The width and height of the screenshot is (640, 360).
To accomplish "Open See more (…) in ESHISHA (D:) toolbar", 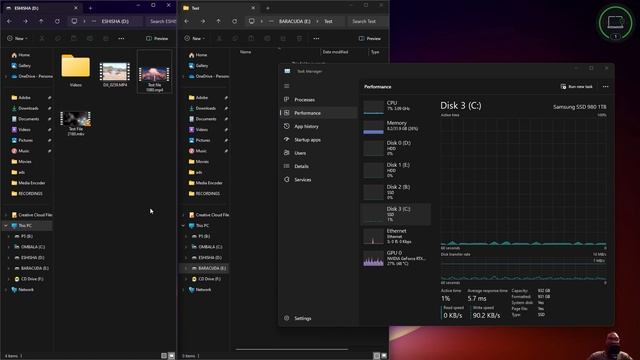I will pyautogui.click(x=121, y=38).
